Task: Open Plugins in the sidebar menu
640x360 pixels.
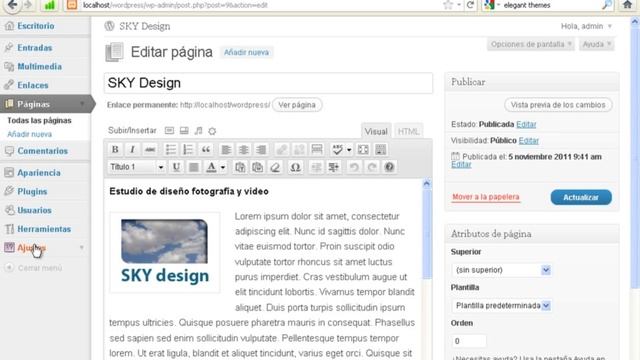Action: point(32,191)
